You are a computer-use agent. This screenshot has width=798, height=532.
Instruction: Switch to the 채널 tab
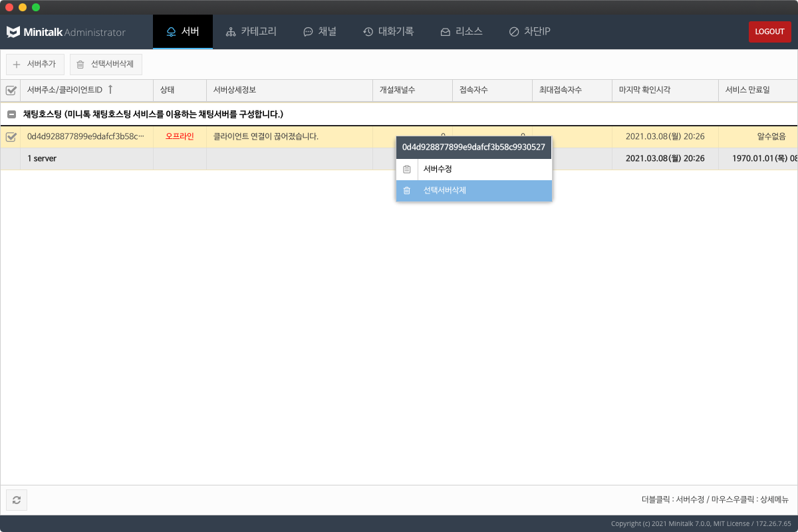click(320, 31)
